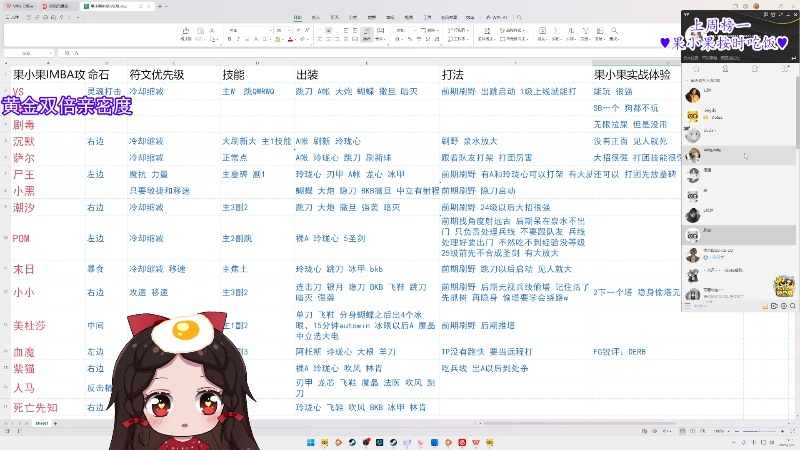Collapse the contact group header in chat panel
The image size is (800, 450).
pos(703,81)
